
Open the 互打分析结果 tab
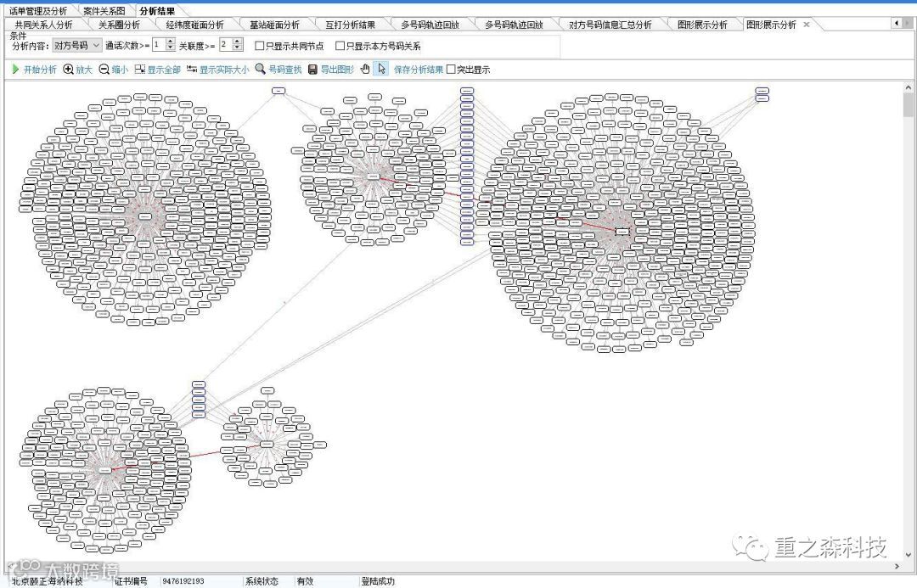point(351,25)
